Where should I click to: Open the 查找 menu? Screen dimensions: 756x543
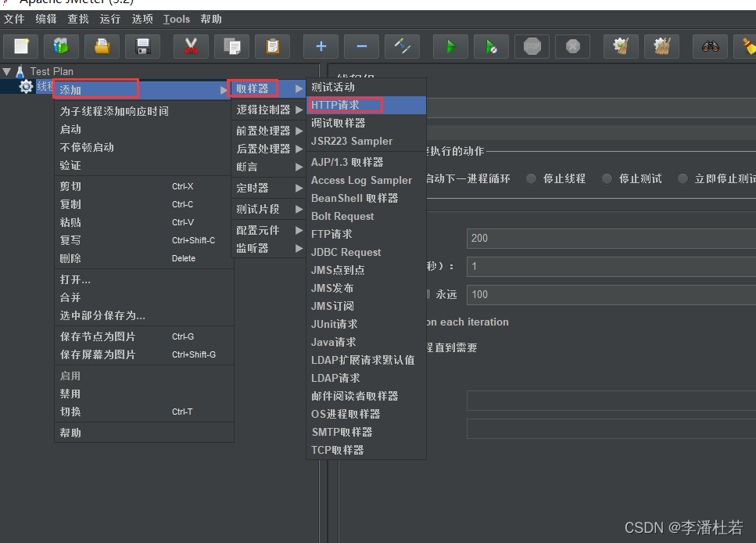[78, 19]
